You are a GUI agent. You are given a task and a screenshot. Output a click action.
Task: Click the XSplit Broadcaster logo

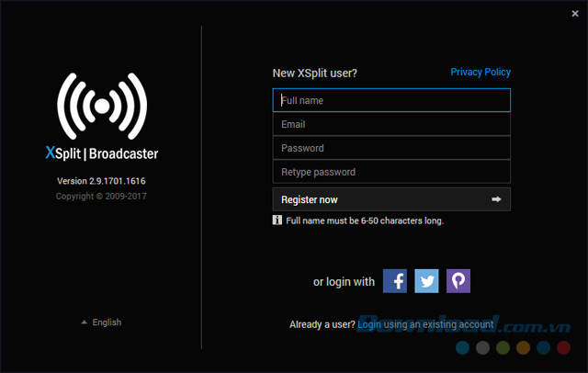[x=102, y=117]
